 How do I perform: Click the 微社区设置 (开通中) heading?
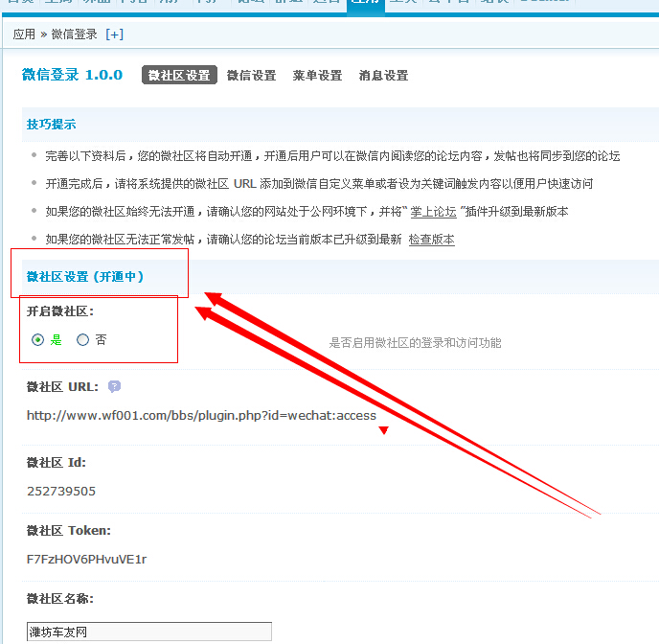(85, 277)
